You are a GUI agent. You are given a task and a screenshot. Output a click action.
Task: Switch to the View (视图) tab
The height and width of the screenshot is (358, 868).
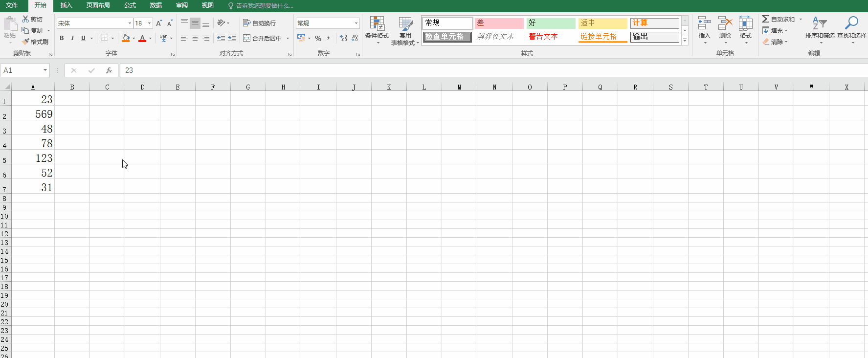(208, 5)
